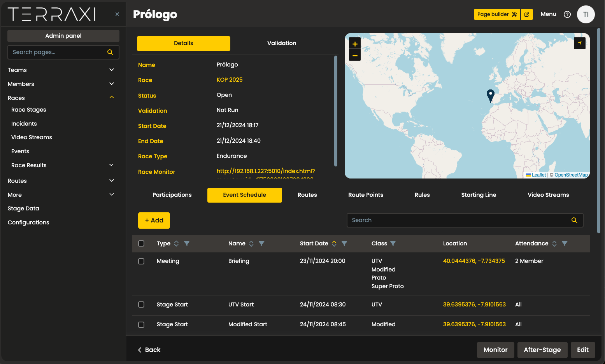Click the Admin panel button
This screenshot has height=364, width=605.
tap(63, 36)
